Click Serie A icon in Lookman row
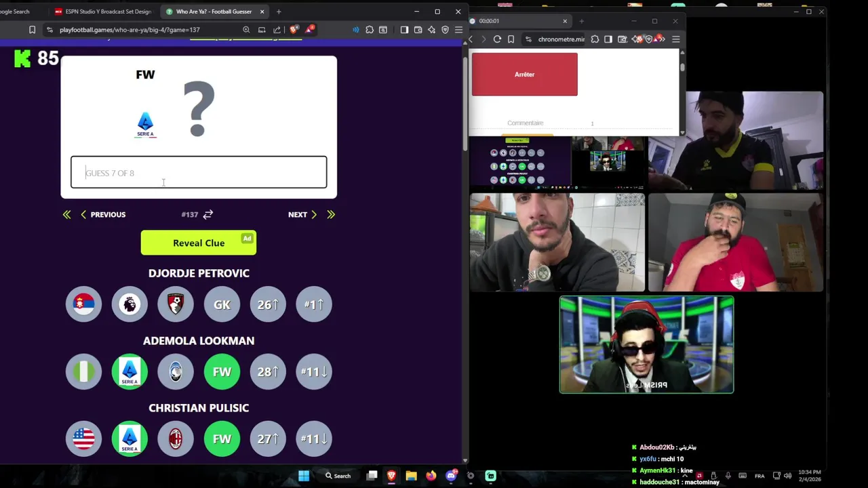 130,371
